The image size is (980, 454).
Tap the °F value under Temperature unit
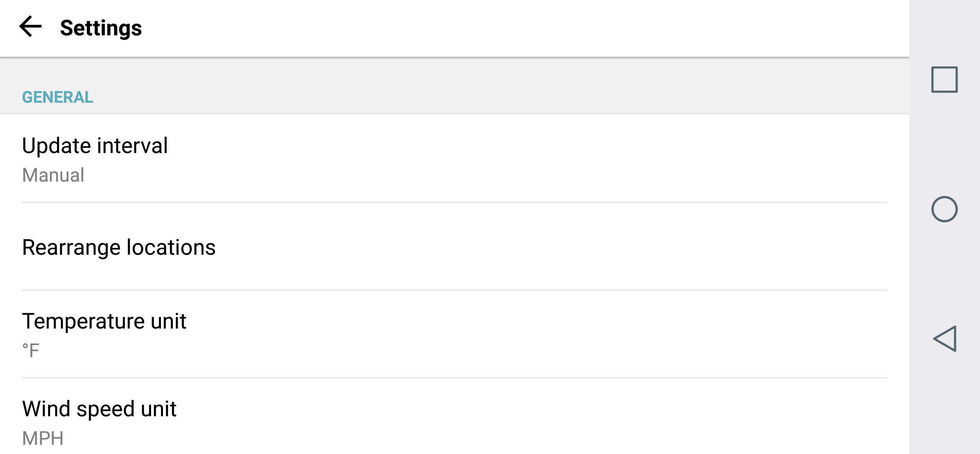(x=31, y=351)
